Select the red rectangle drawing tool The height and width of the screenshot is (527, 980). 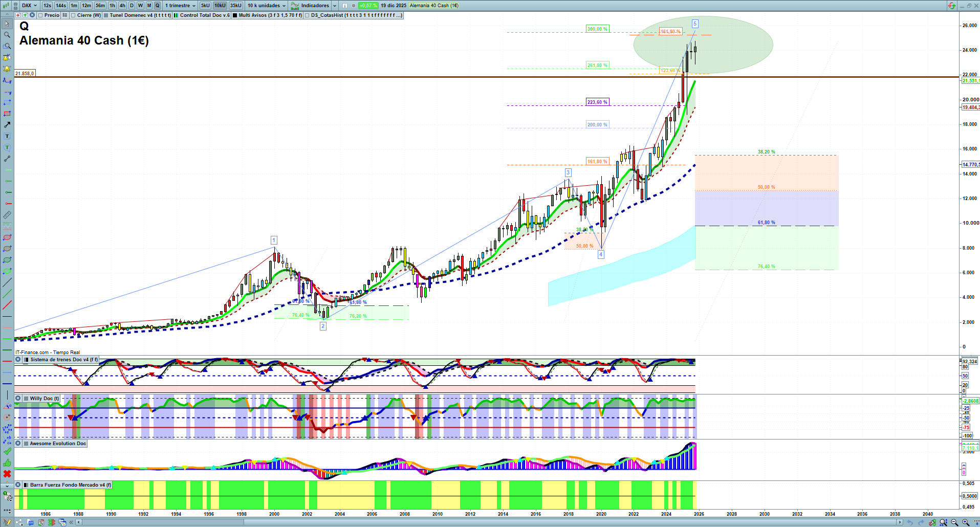coord(7,114)
